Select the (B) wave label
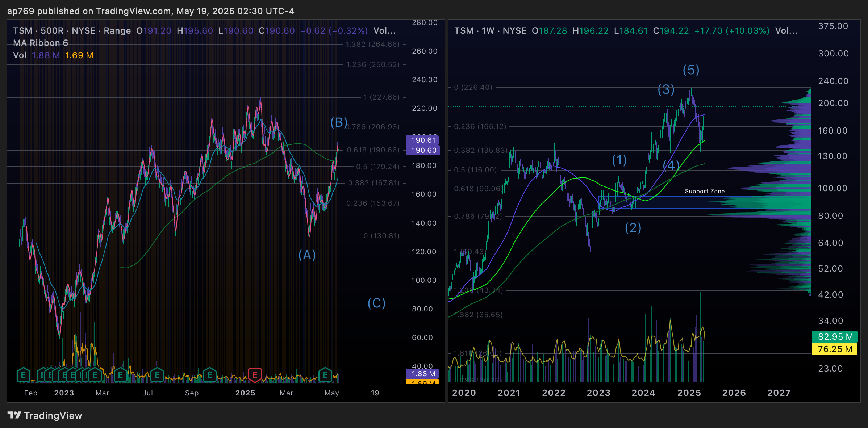Viewport: 868px width, 428px height. (339, 122)
